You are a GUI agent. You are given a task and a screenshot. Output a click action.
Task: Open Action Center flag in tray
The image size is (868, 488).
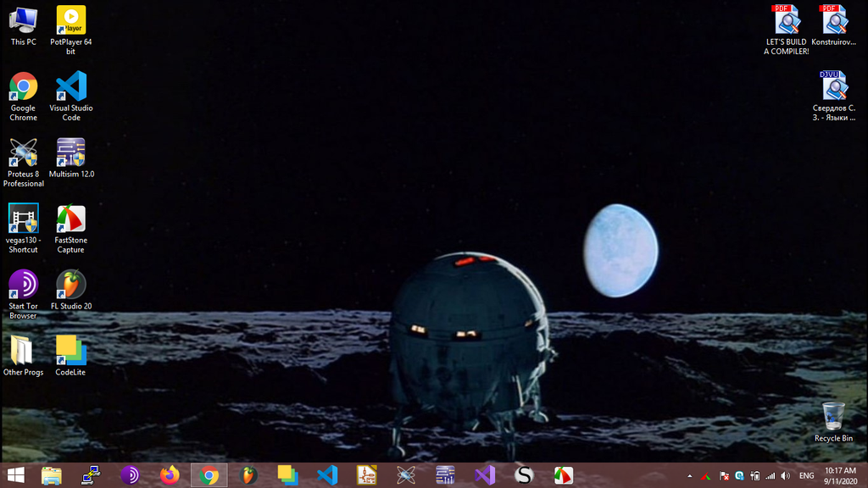click(x=724, y=476)
